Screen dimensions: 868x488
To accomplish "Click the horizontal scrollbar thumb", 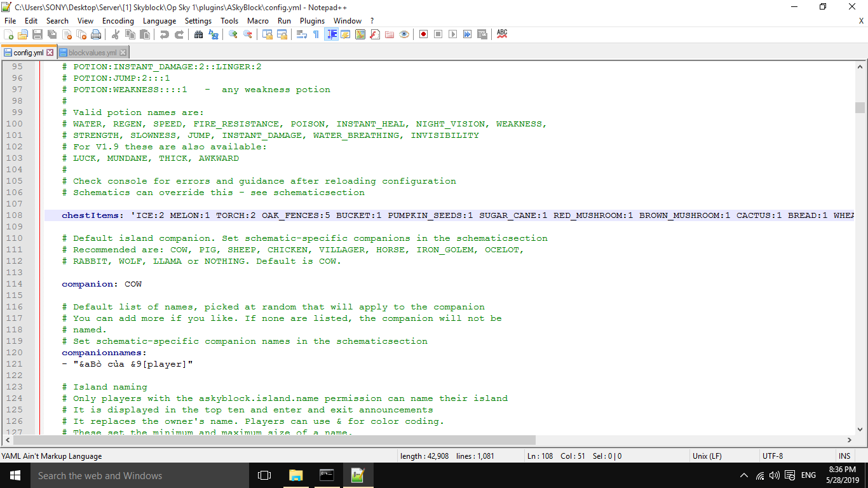I will tap(275, 440).
